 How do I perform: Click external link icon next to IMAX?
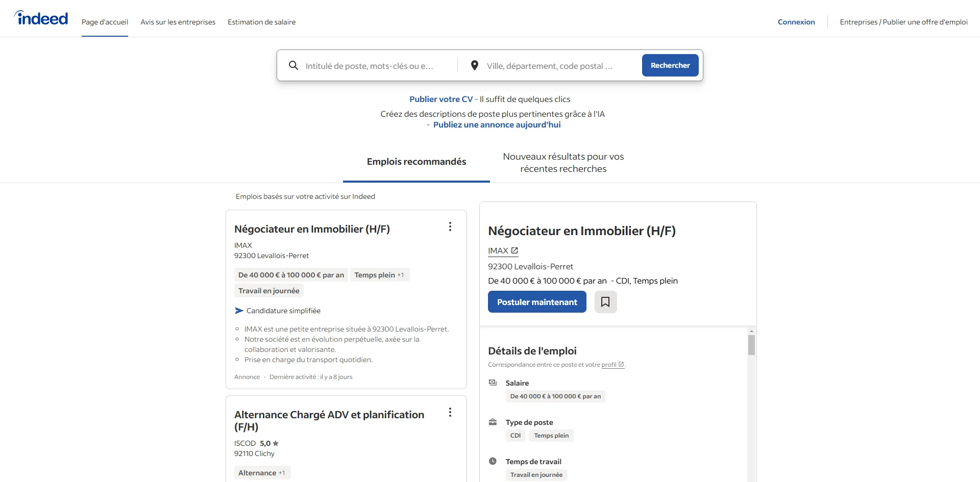514,250
